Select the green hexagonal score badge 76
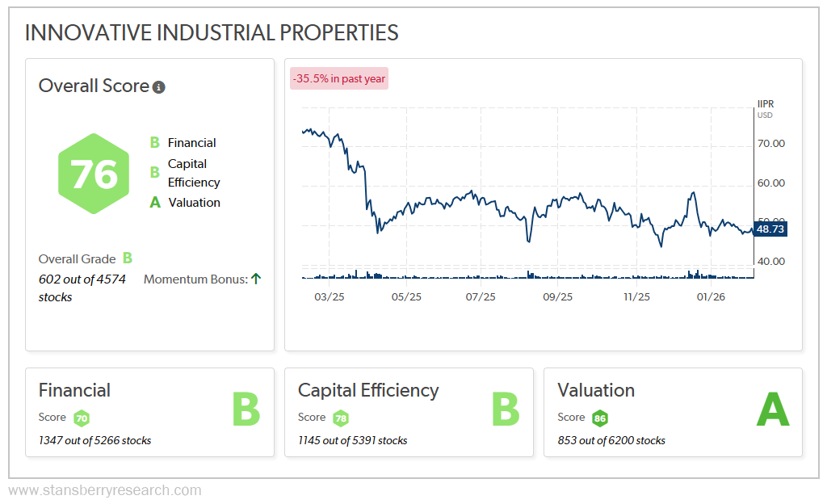The image size is (827, 504). pos(94,173)
